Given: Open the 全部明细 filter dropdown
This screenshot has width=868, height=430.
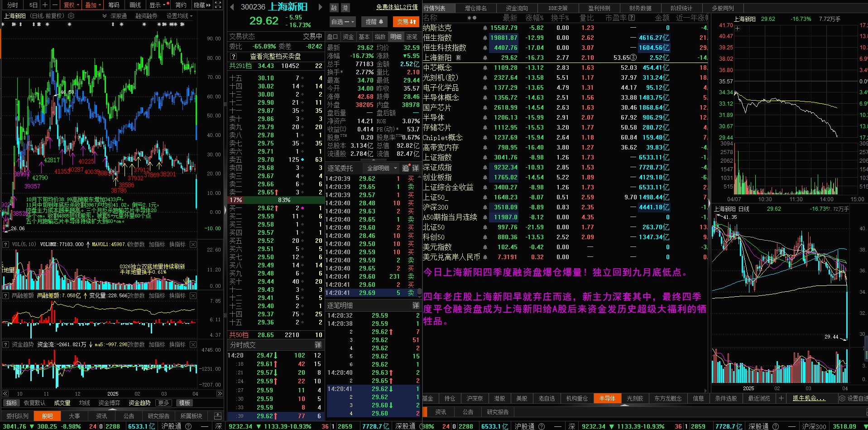Looking at the screenshot, I should [381, 168].
